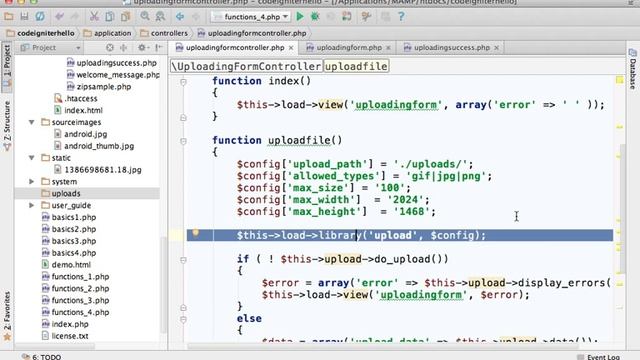Click the Debug bug icon
The width and height of the screenshot is (640, 360).
click(x=315, y=16)
